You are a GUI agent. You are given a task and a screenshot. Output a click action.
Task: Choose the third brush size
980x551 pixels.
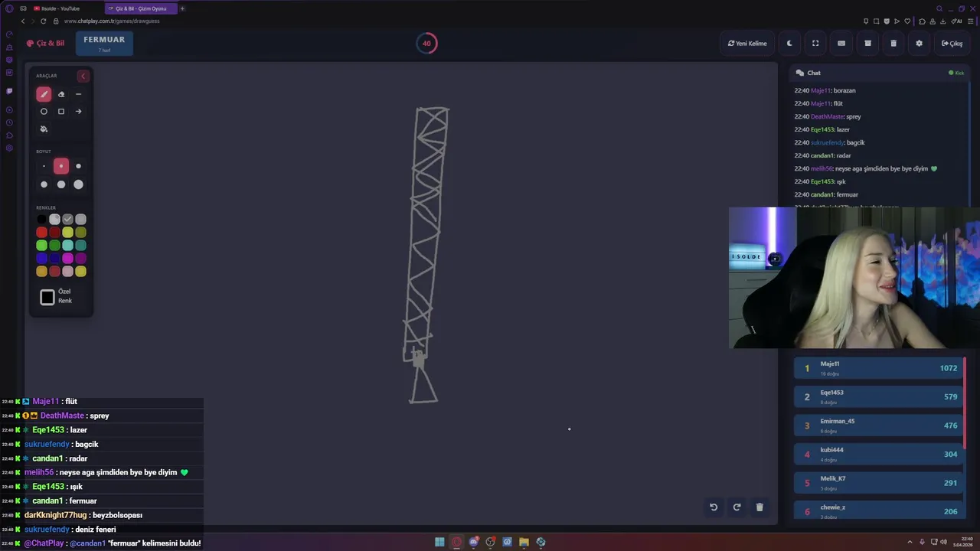78,166
